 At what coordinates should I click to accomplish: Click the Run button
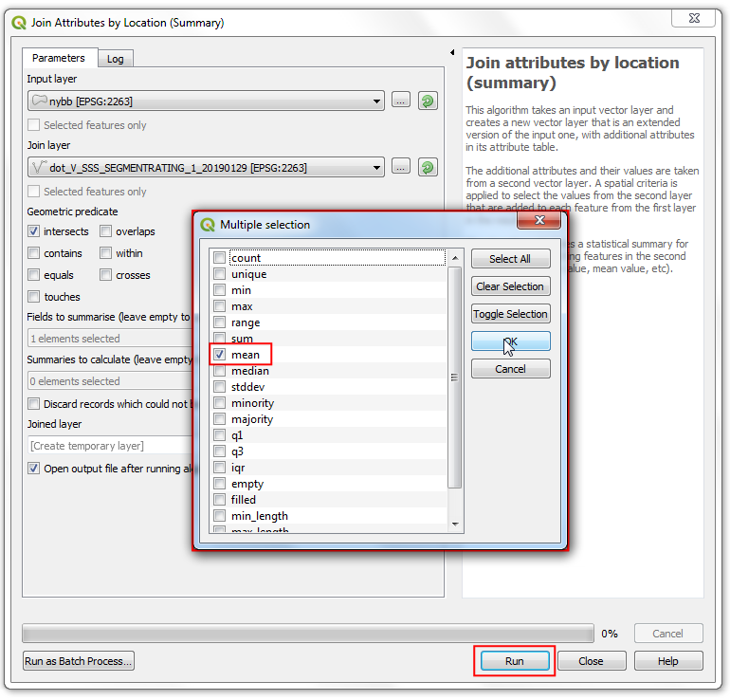514,661
